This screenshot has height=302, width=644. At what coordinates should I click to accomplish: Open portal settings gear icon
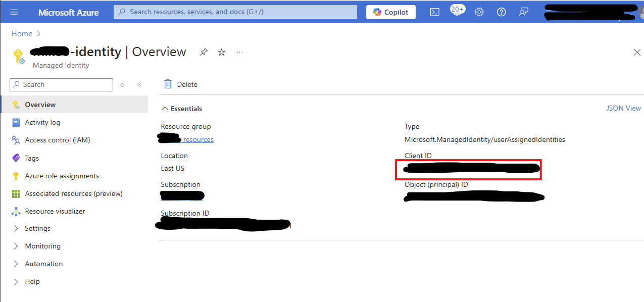[x=479, y=12]
